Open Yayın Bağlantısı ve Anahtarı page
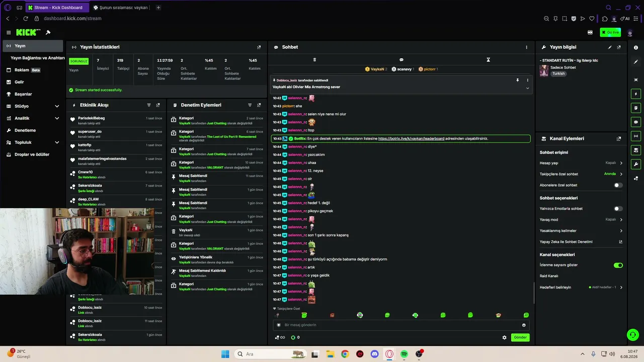 [x=37, y=58]
